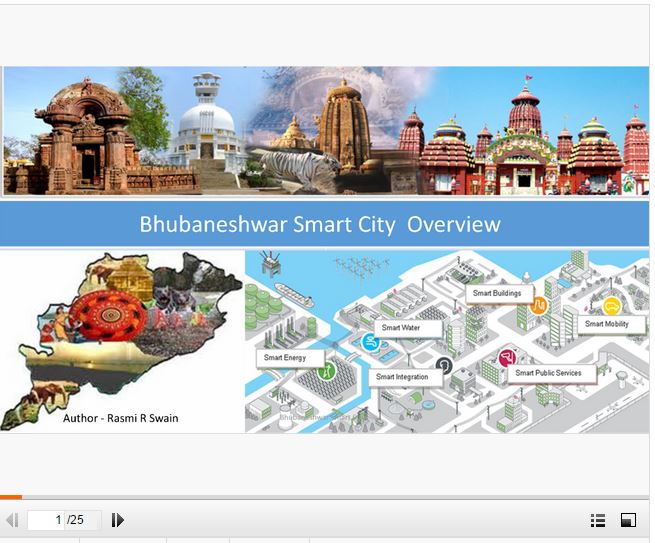Viewport: 655px width, 543px height.
Task: Click the Bhubaneshwar Smart City Overview title
Action: [x=320, y=224]
